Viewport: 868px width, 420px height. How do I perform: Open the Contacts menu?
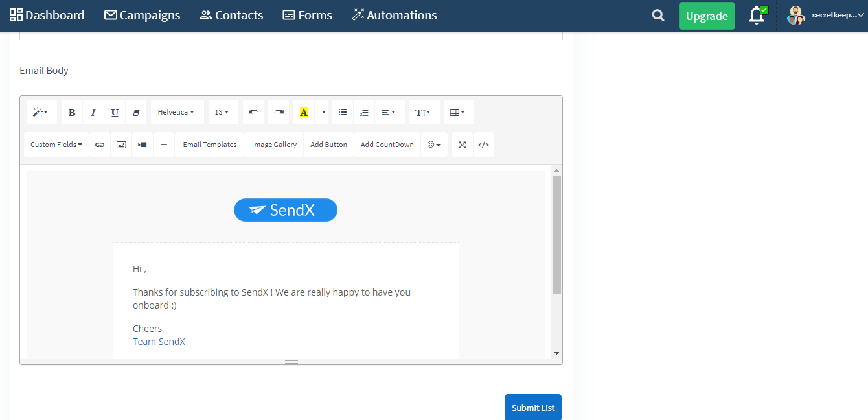pyautogui.click(x=231, y=15)
